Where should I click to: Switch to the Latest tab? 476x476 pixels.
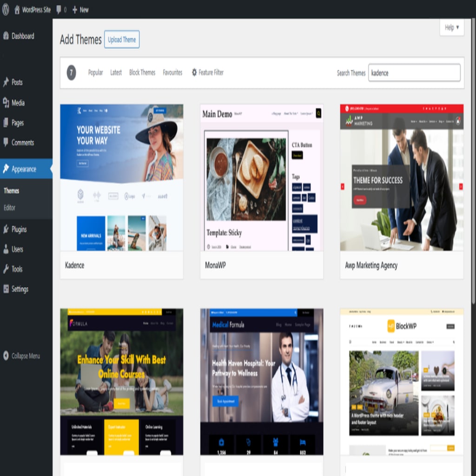pos(116,73)
